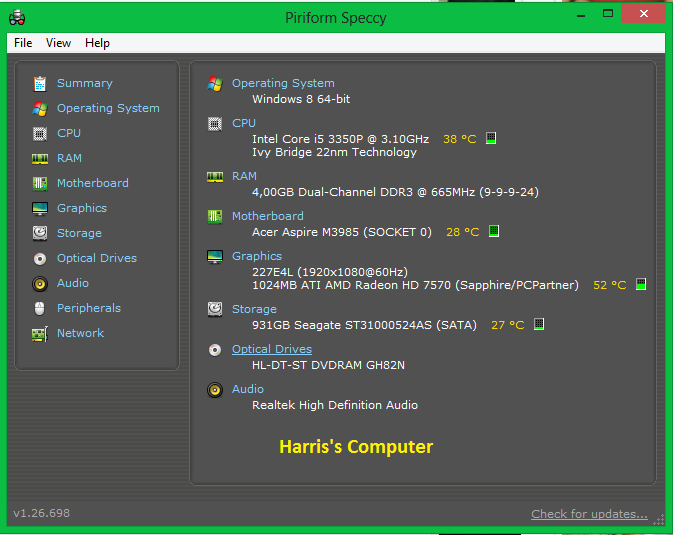Viewport: 673px width, 535px height.
Task: Click the 52 °C graphics temperature value
Action: coord(609,285)
